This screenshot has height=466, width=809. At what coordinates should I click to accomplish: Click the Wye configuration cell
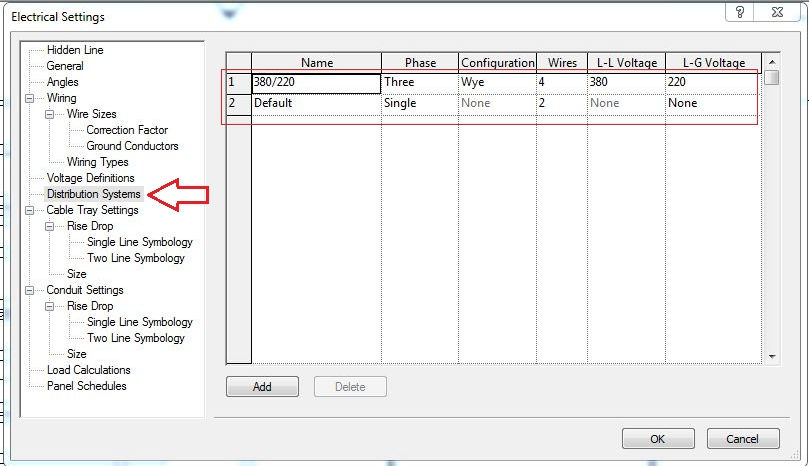(497, 83)
